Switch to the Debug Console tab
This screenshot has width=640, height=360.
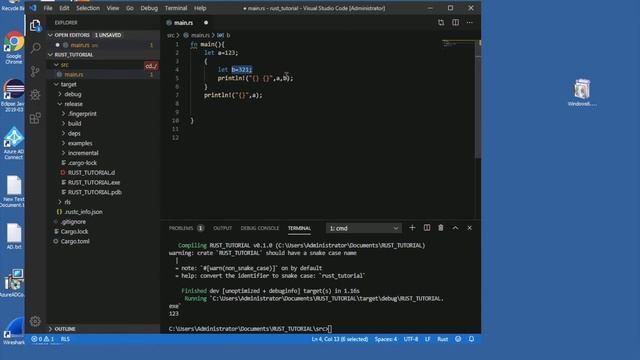260,228
